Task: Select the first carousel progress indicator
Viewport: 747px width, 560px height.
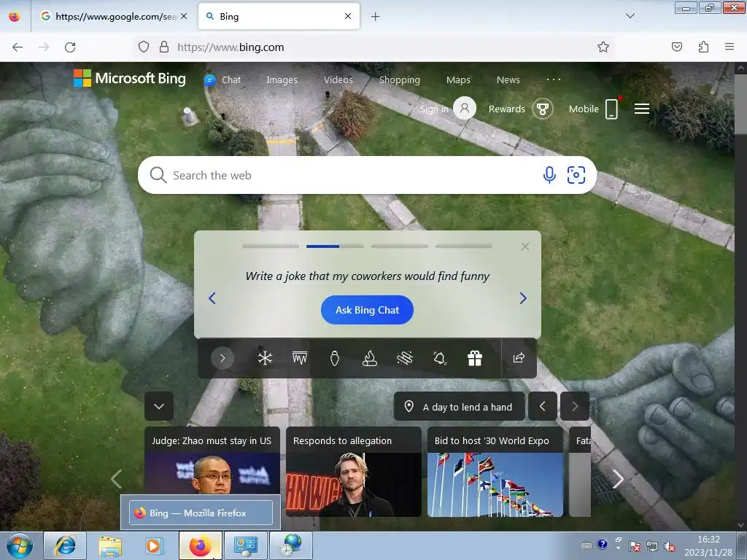Action: pos(271,246)
